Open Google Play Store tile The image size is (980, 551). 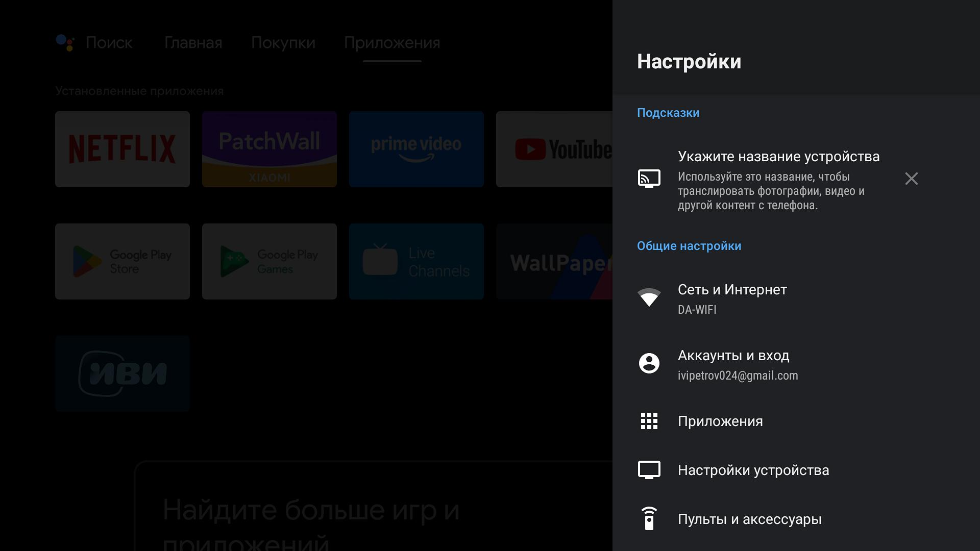[122, 261]
